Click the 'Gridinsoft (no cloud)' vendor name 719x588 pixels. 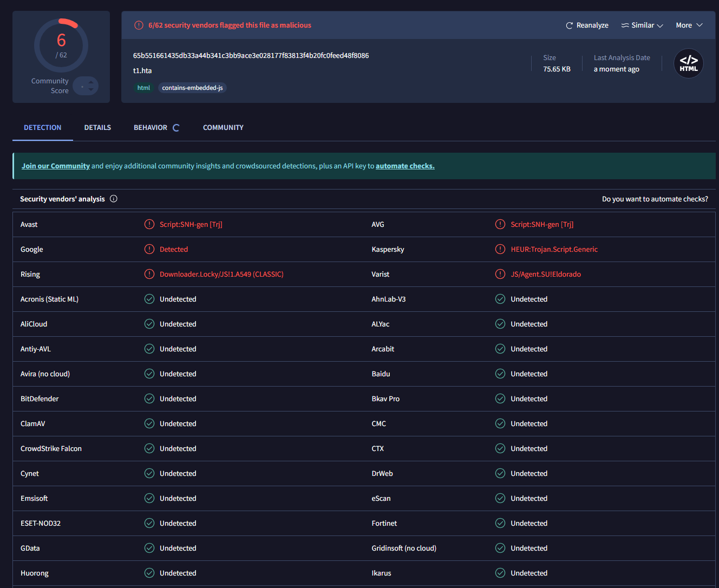tap(404, 548)
